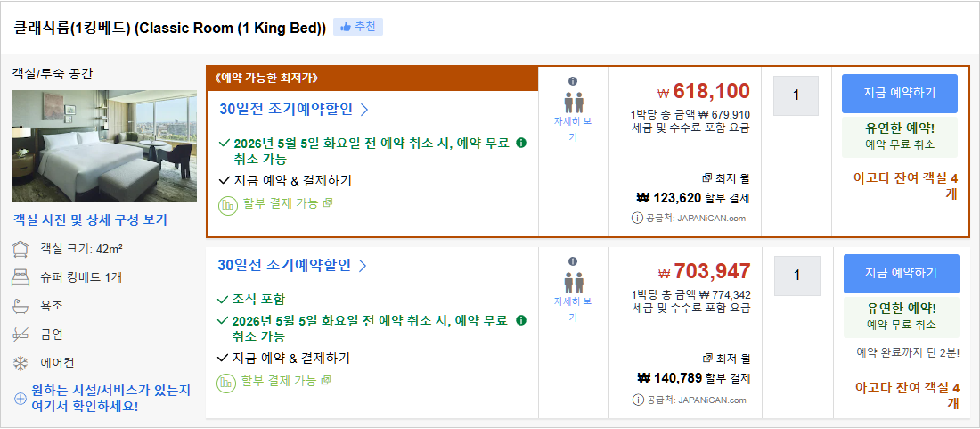Click the gray info icon above occupancy
The height and width of the screenshot is (429, 980).
click(573, 81)
